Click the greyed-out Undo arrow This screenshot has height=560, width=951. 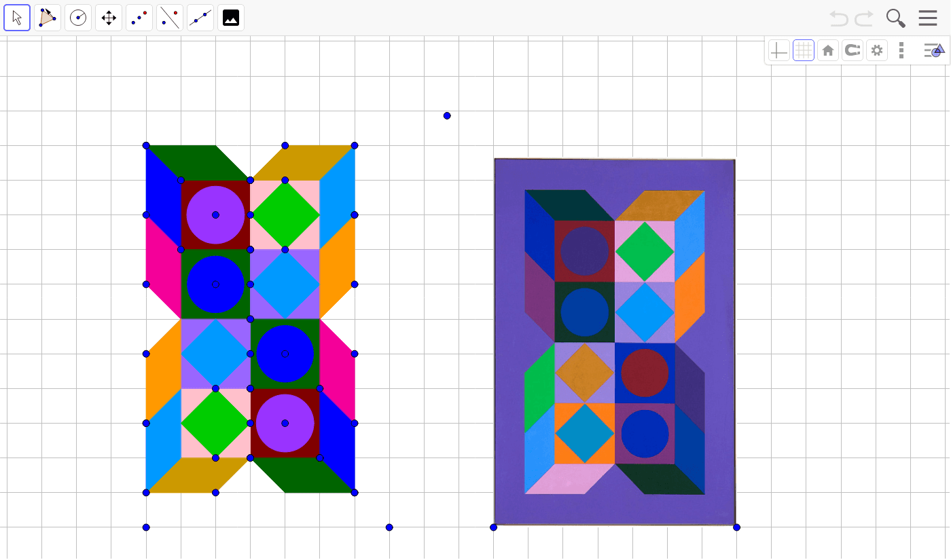click(839, 18)
